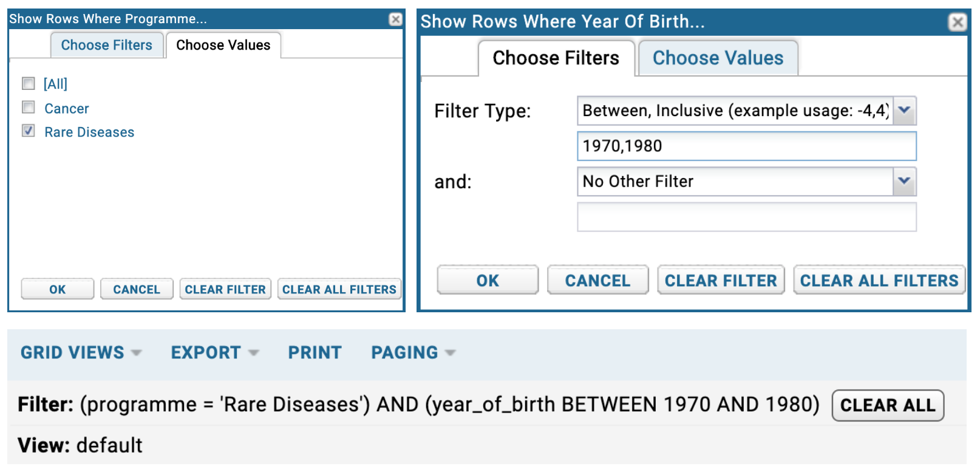
Task: Click the 1970,1980 filter value field
Action: coord(746,146)
